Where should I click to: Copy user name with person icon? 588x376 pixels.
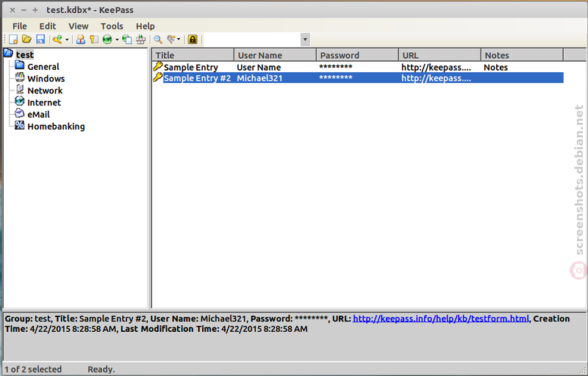(x=81, y=40)
